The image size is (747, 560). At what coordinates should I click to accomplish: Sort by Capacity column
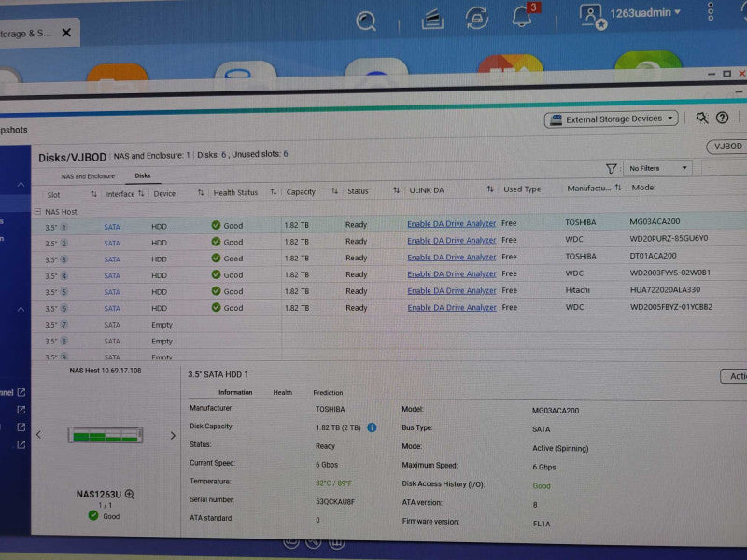(334, 191)
